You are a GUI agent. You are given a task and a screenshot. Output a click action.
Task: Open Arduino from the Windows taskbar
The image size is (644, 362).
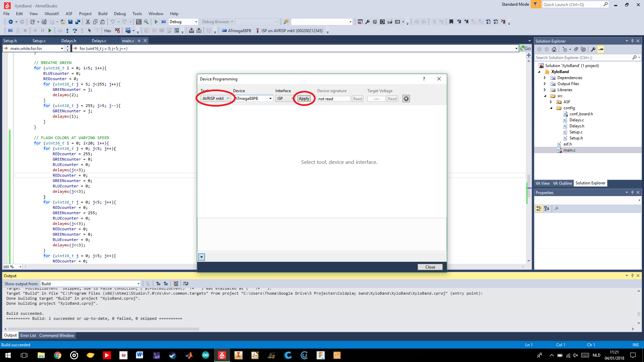pos(206,355)
